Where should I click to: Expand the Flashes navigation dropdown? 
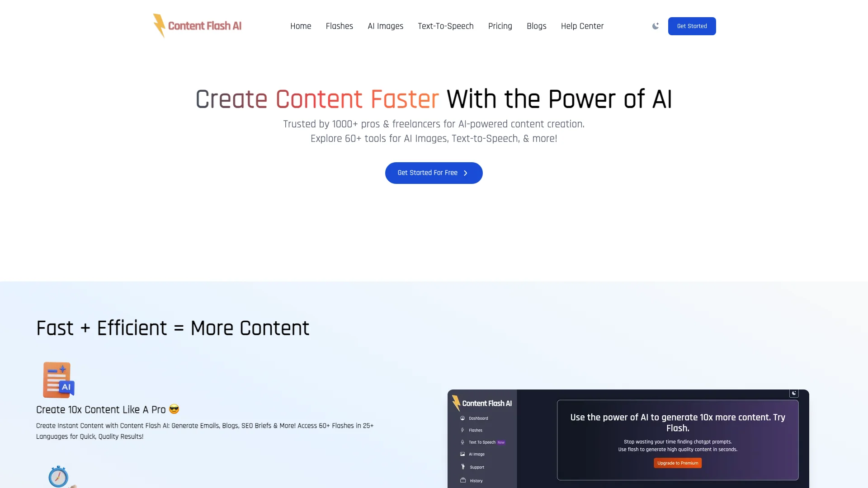(339, 26)
